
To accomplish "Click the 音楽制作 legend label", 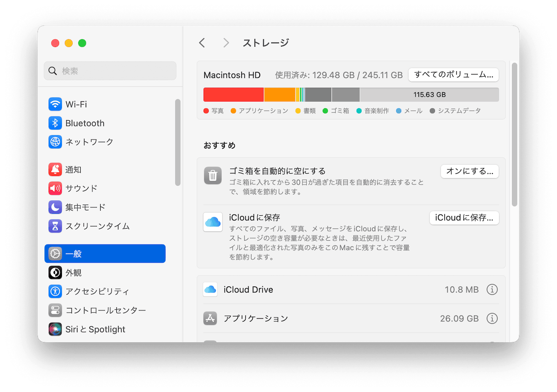I will (x=377, y=111).
